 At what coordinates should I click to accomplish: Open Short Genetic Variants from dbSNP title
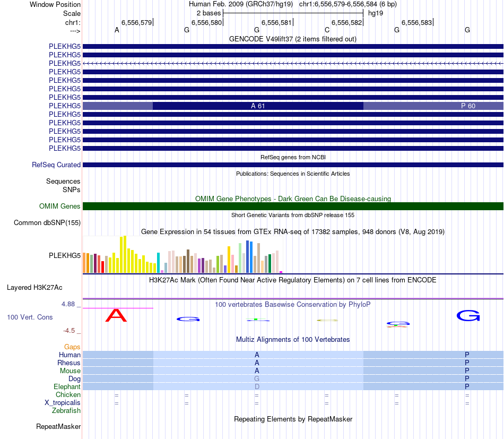[293, 215]
